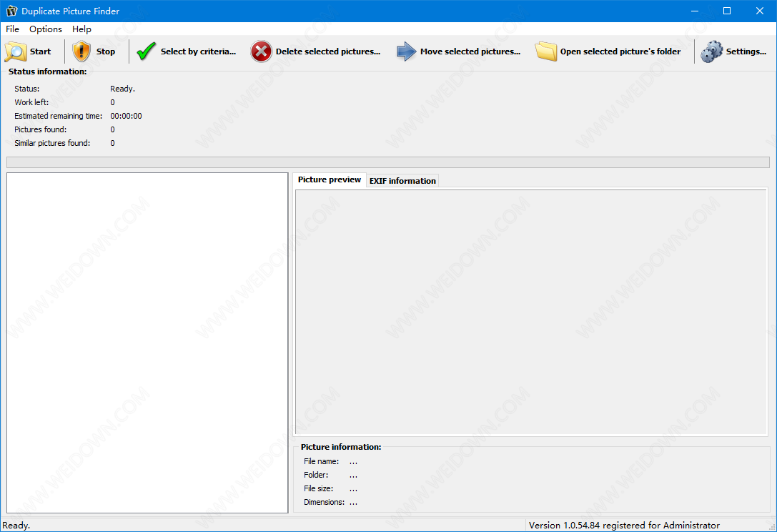Screen dimensions: 777x532
Task: Click inside the empty duplicate results list
Action: 147,343
